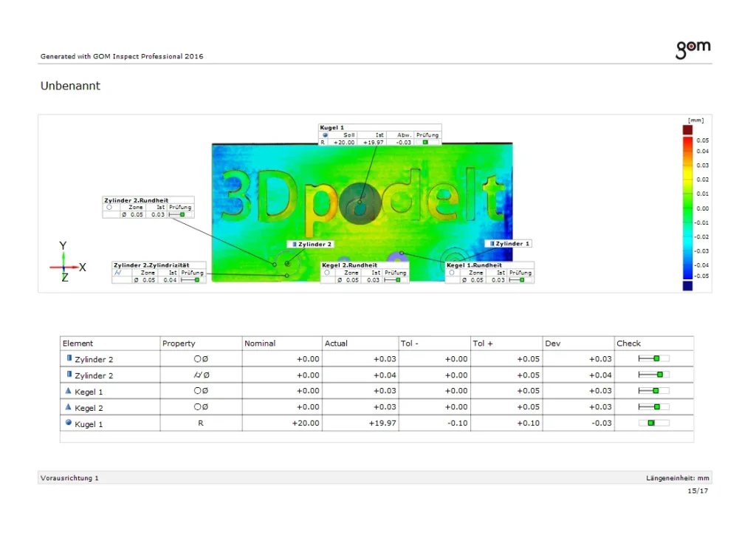Click the Unbenannt page title
This screenshot has height=535, width=756.
click(x=70, y=86)
